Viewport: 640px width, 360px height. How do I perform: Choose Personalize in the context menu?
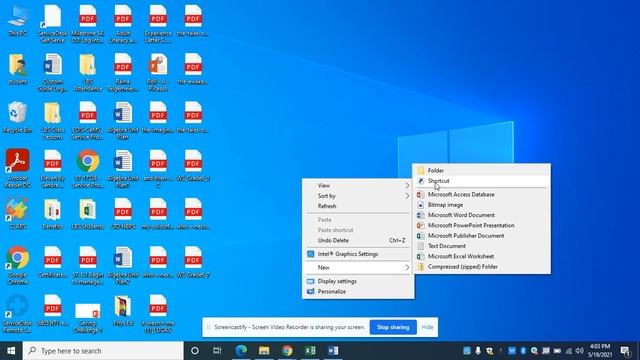[x=358, y=291]
